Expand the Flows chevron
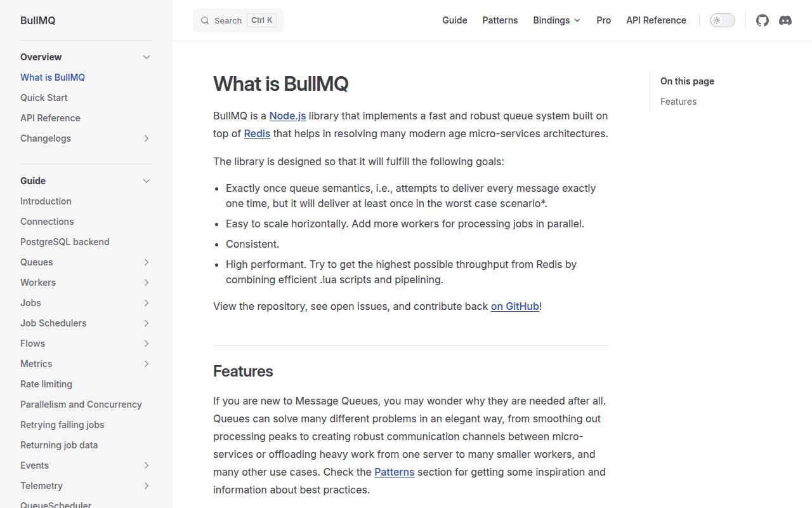 tap(147, 344)
